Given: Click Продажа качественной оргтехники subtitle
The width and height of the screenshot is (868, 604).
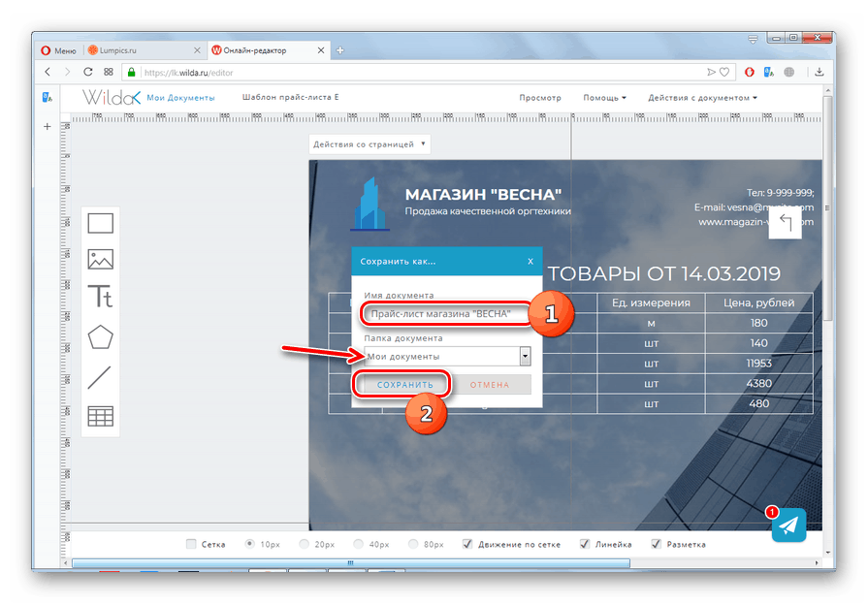Looking at the screenshot, I should click(x=488, y=211).
